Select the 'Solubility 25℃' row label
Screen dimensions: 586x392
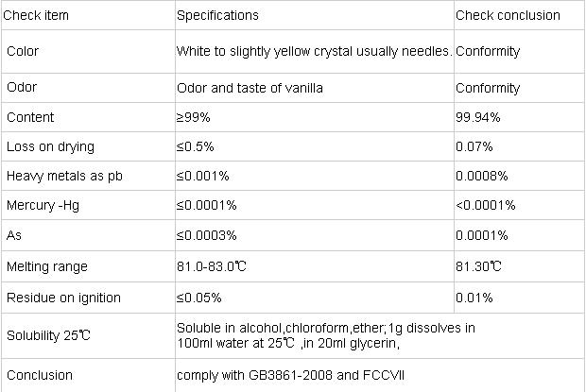(x=48, y=335)
